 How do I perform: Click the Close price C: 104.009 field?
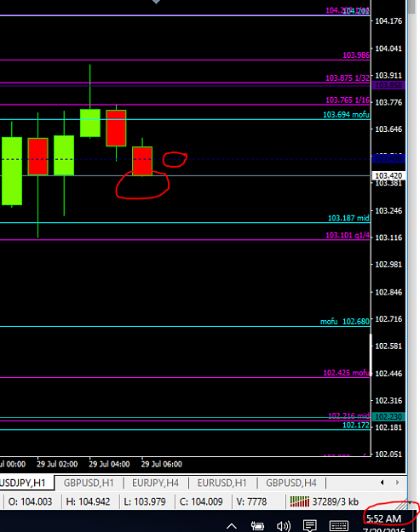[x=201, y=501]
